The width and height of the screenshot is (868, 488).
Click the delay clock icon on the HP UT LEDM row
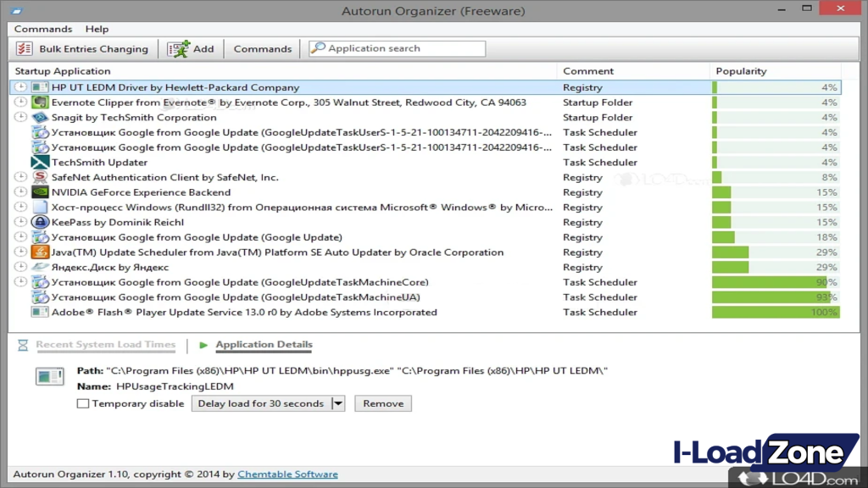[x=20, y=87]
